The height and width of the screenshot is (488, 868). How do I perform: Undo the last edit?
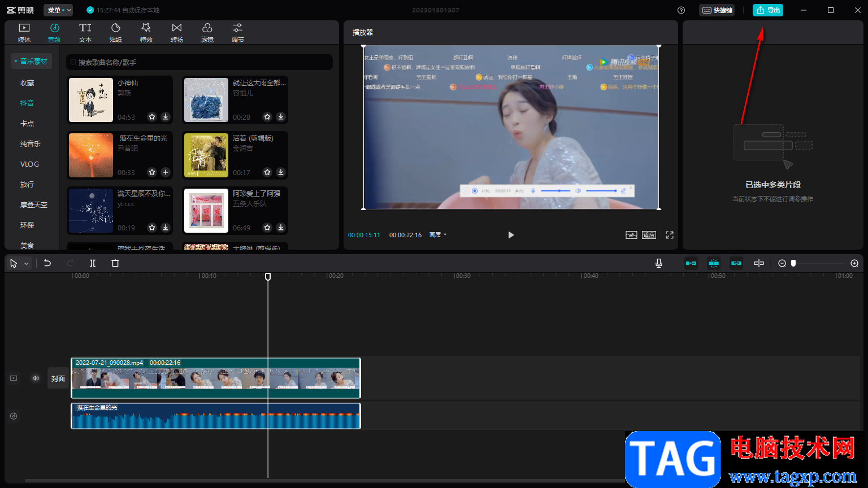click(47, 263)
